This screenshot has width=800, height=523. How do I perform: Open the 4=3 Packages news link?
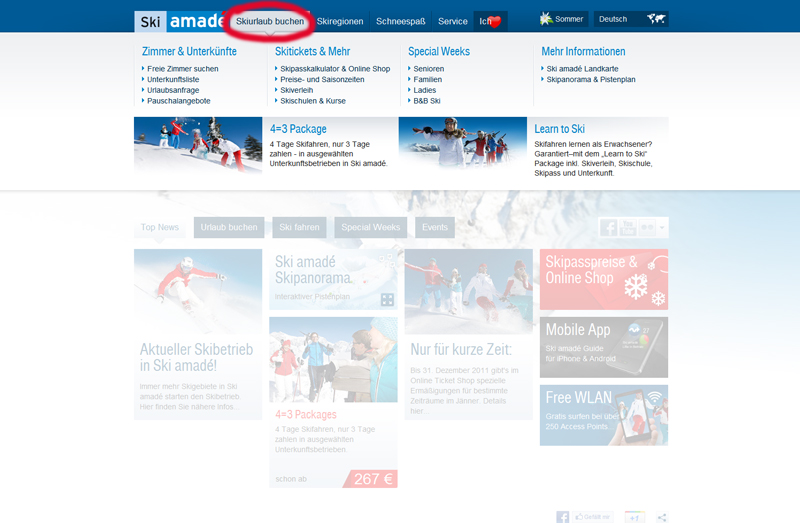click(x=306, y=414)
